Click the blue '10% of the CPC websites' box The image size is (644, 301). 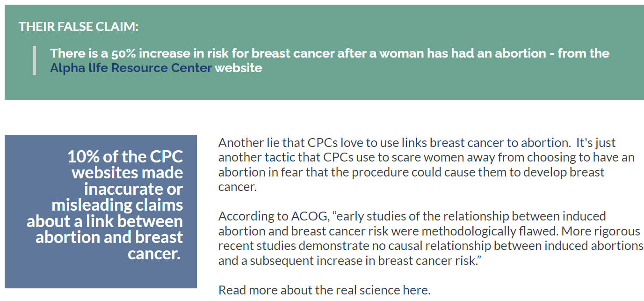[101, 212]
